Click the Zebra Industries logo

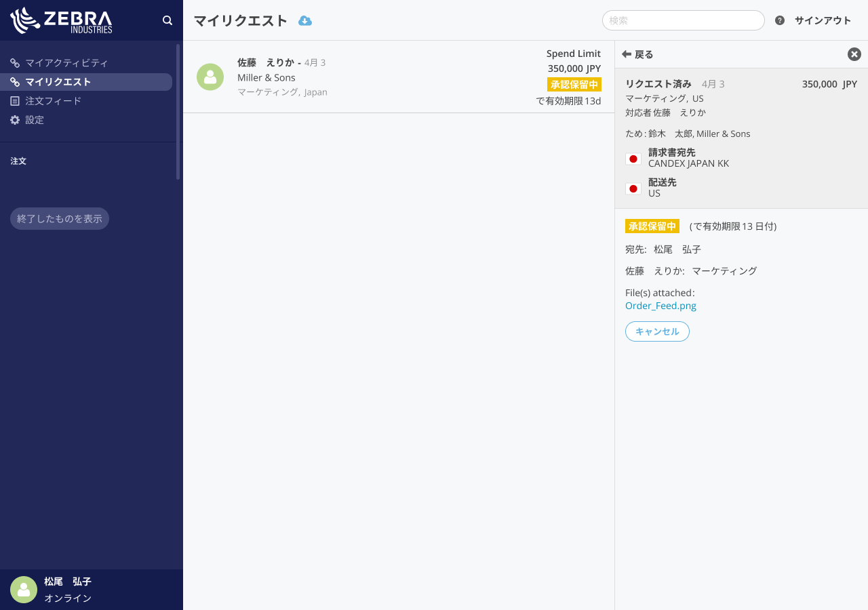coord(61,20)
